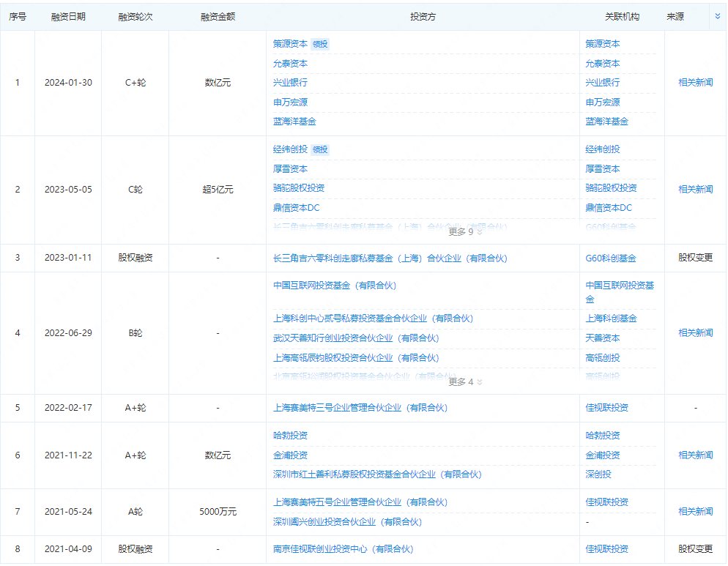Image resolution: width=728 pixels, height=566 pixels.
Task: Open 上海赛美特五号企业管理合伙企业 link
Action: click(x=360, y=502)
